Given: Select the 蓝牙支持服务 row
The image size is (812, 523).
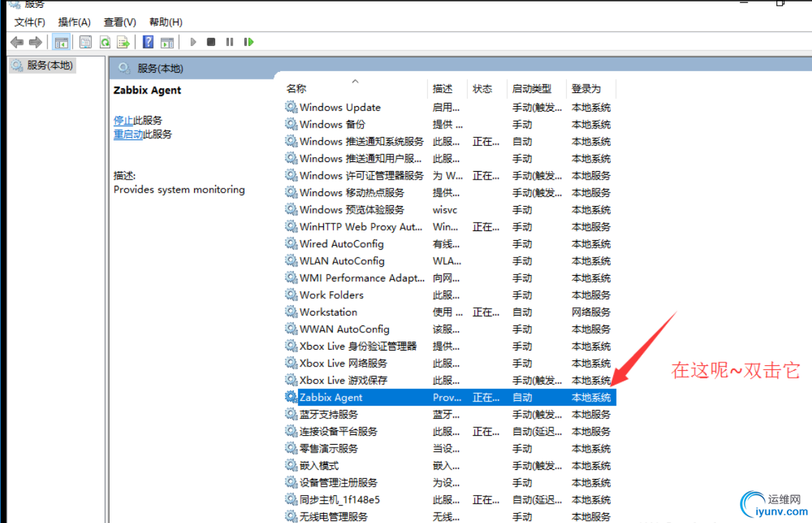Looking at the screenshot, I should click(x=450, y=414).
